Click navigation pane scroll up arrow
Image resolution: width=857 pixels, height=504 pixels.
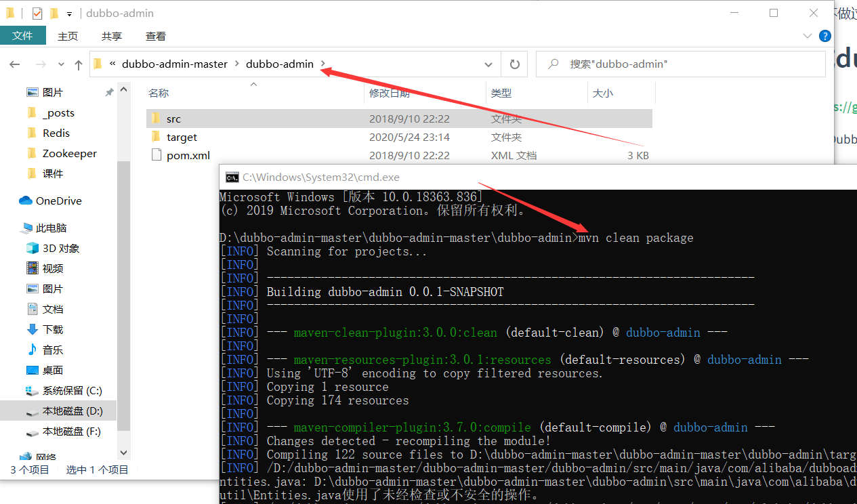[123, 89]
